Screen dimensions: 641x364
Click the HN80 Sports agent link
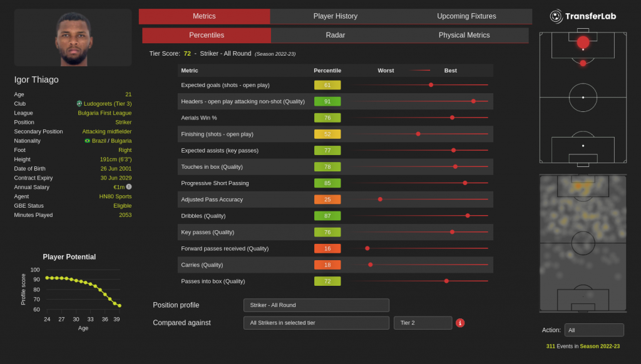click(x=115, y=196)
